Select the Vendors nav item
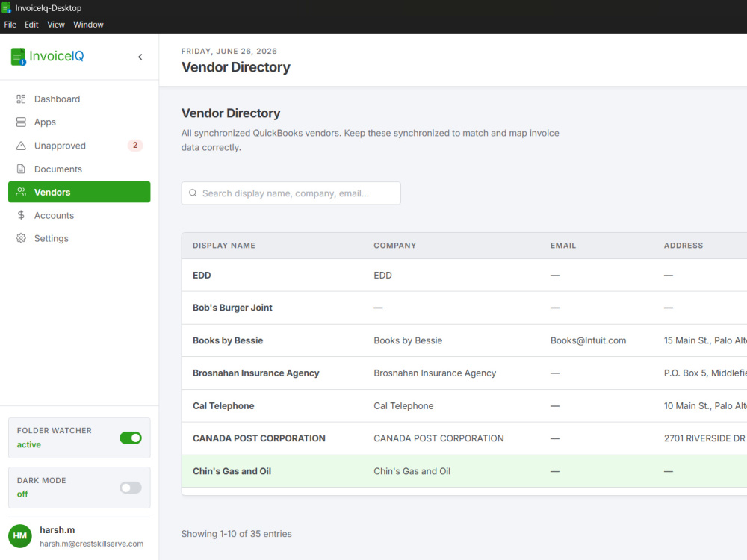747x560 pixels. coord(79,192)
